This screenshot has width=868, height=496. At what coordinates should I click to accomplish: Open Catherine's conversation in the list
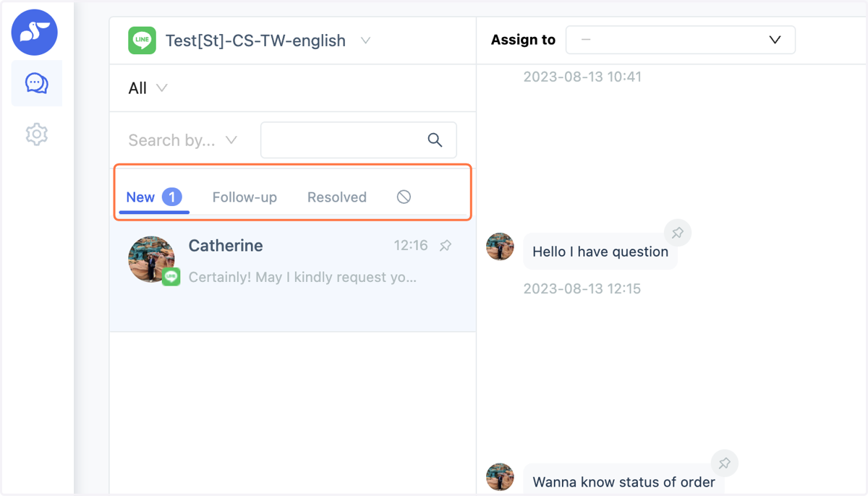click(293, 276)
